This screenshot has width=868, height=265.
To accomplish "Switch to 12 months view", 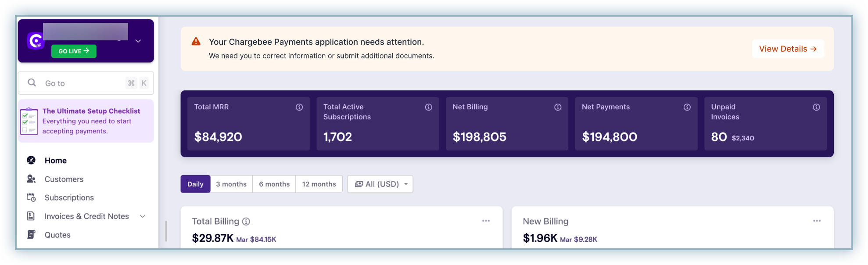I will 319,184.
